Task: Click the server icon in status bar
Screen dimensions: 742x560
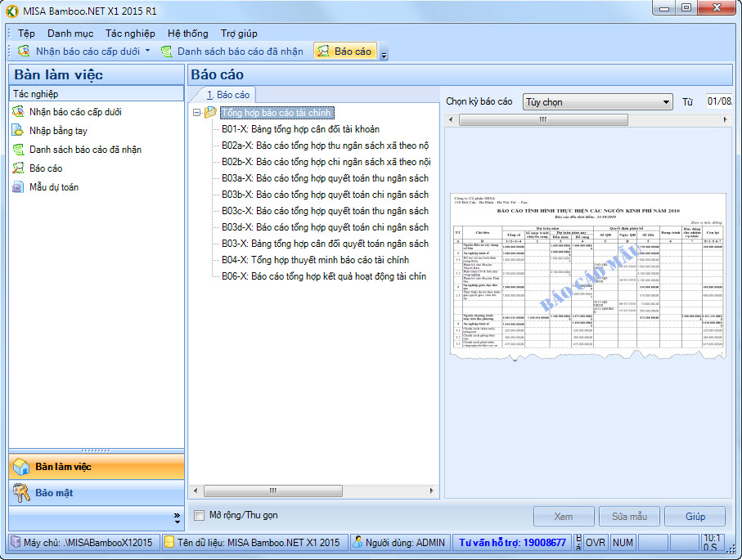Action: (x=16, y=542)
